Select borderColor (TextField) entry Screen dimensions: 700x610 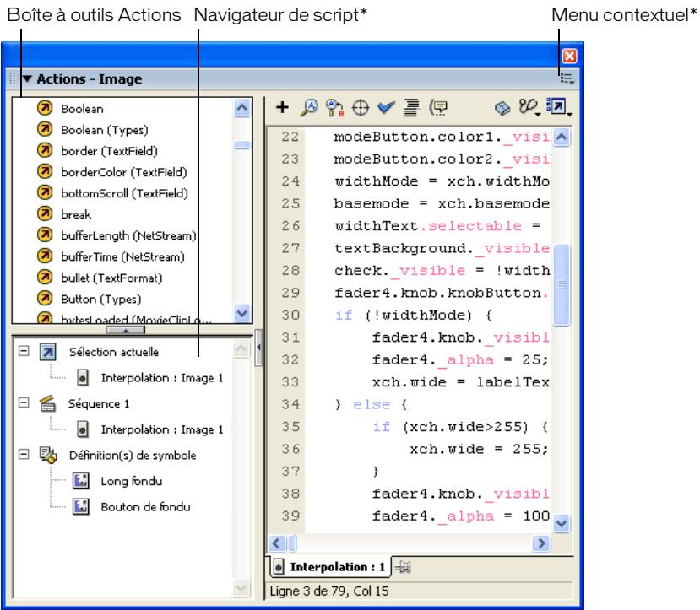point(124,172)
